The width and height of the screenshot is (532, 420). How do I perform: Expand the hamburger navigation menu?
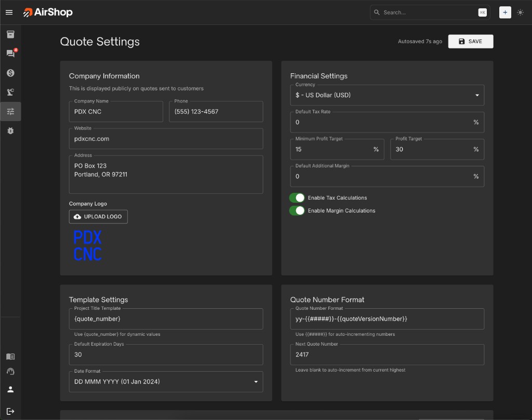(x=9, y=12)
